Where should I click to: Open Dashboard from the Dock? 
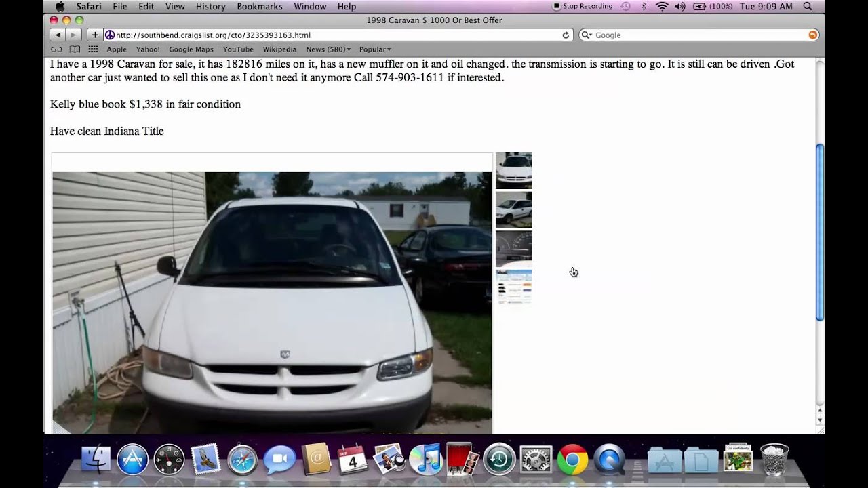click(170, 460)
